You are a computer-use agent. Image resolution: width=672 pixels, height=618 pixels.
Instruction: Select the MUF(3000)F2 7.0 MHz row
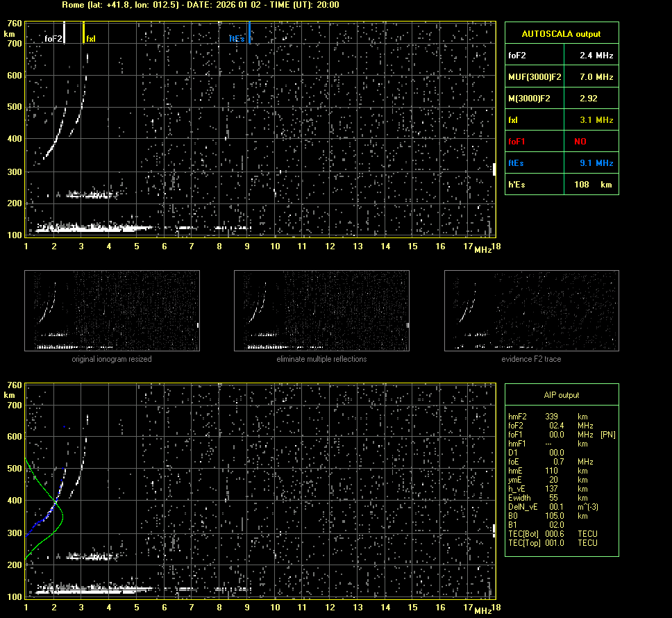561,76
